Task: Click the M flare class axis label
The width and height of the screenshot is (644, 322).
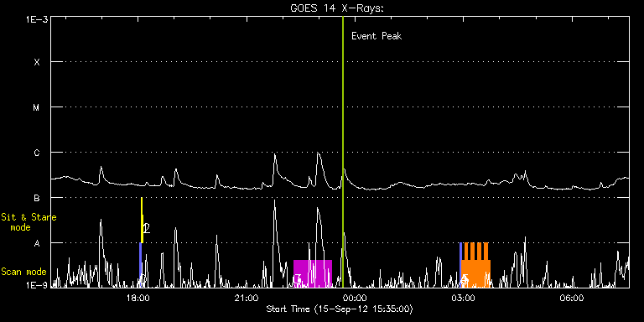Action: click(x=37, y=107)
